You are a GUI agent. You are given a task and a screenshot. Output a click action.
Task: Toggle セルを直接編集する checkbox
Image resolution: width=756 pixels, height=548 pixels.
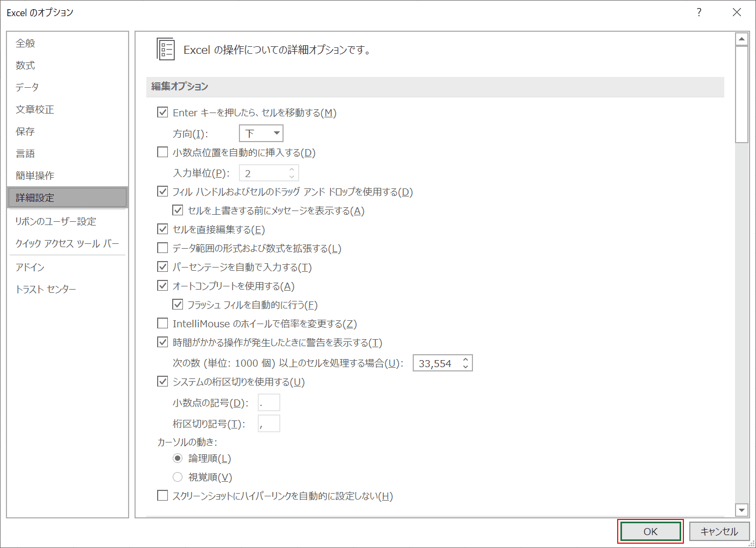[x=162, y=229]
